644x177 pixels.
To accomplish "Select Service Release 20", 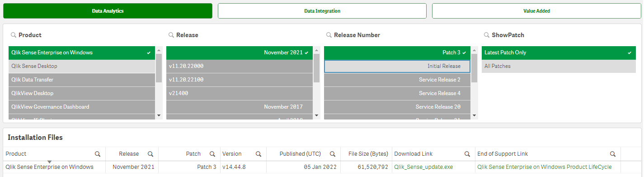I will tap(397, 107).
